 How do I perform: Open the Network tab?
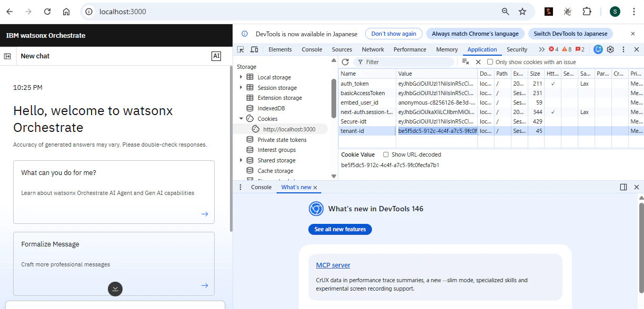click(x=373, y=49)
